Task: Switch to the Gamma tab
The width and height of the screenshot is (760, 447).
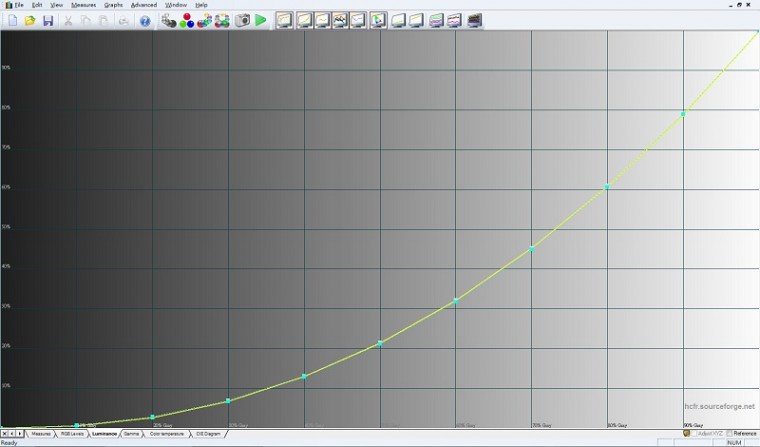Action: (131, 433)
